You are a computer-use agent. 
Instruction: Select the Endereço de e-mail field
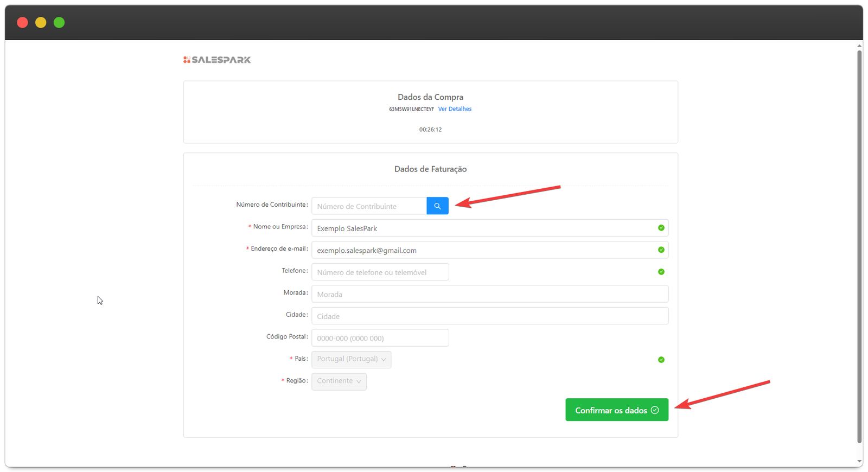483,250
